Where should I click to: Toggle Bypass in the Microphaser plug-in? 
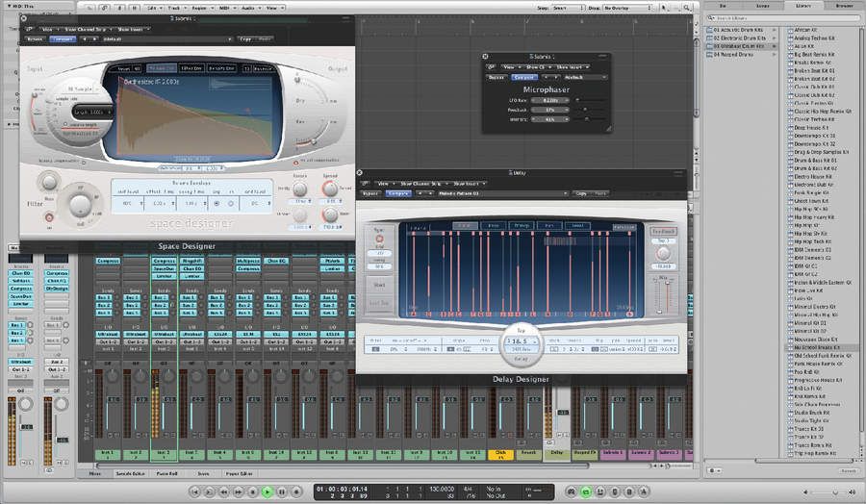click(x=497, y=77)
